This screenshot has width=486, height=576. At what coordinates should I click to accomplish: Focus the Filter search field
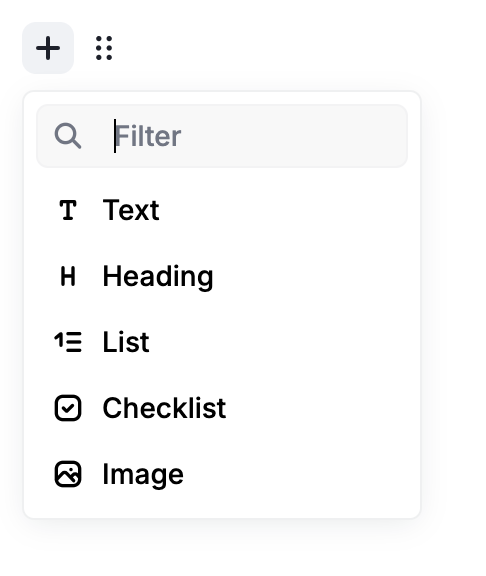tap(222, 136)
